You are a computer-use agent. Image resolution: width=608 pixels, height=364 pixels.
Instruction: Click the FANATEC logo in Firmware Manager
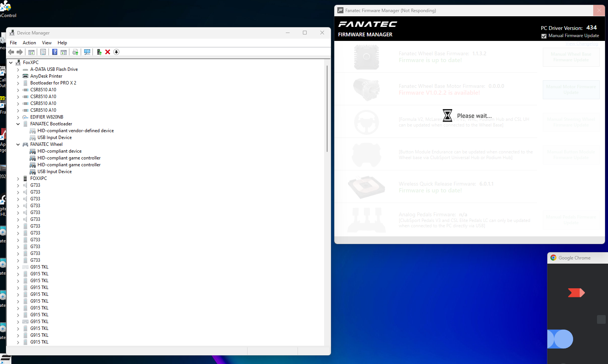[367, 24]
